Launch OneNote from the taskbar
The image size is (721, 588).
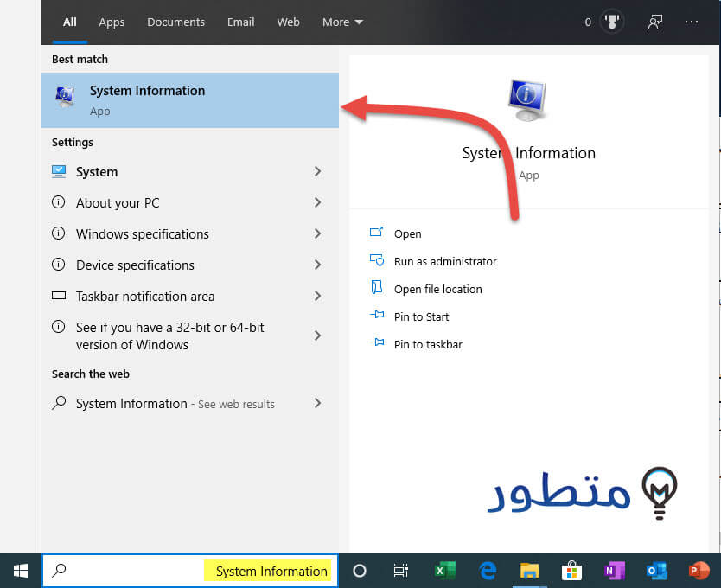[614, 571]
